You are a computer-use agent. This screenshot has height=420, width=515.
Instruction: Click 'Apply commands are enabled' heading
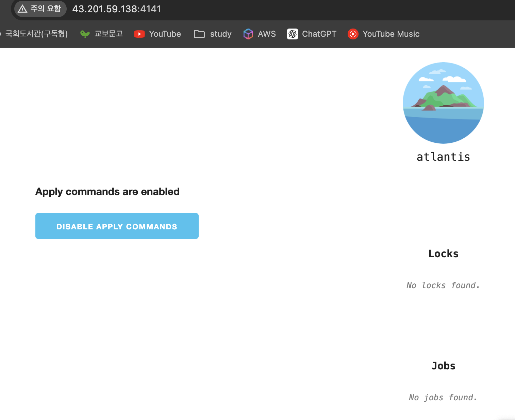(107, 192)
